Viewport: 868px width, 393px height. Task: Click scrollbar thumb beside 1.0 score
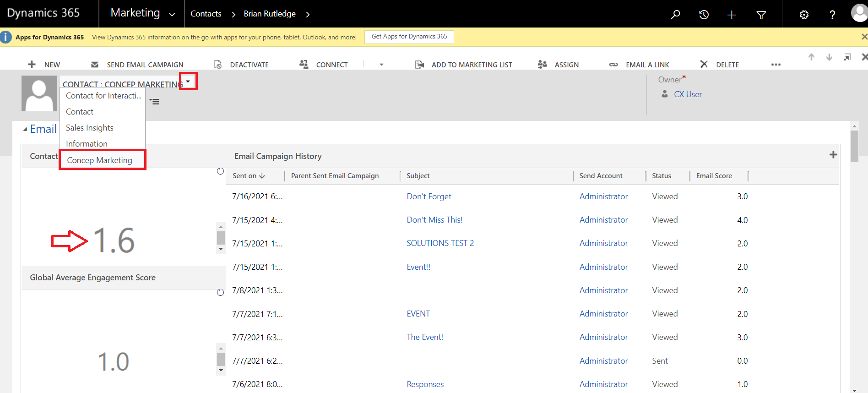221,359
